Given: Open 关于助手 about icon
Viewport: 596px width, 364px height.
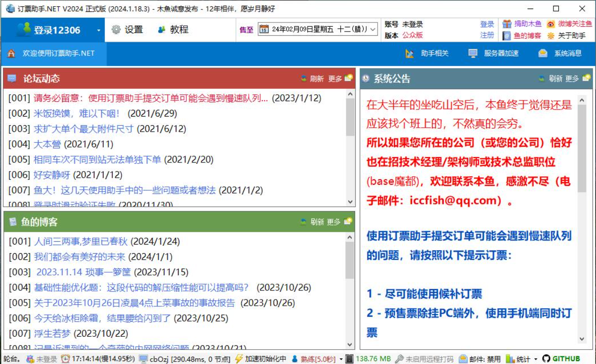Looking at the screenshot, I should coord(551,36).
